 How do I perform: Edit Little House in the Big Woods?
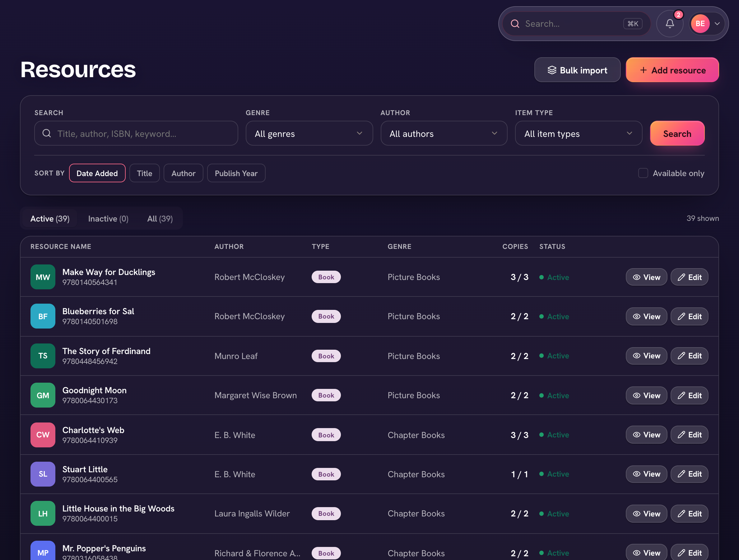click(x=689, y=514)
